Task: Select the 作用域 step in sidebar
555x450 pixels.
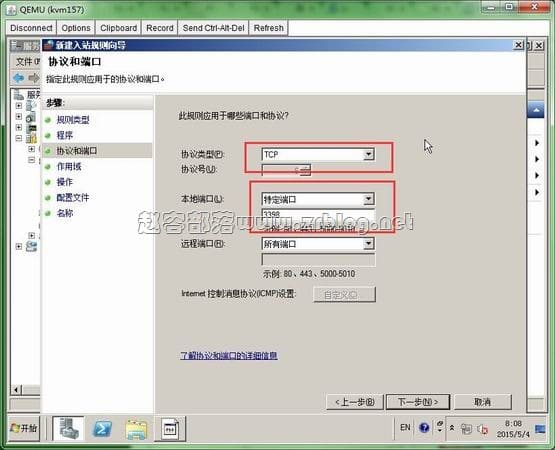Action: 69,166
